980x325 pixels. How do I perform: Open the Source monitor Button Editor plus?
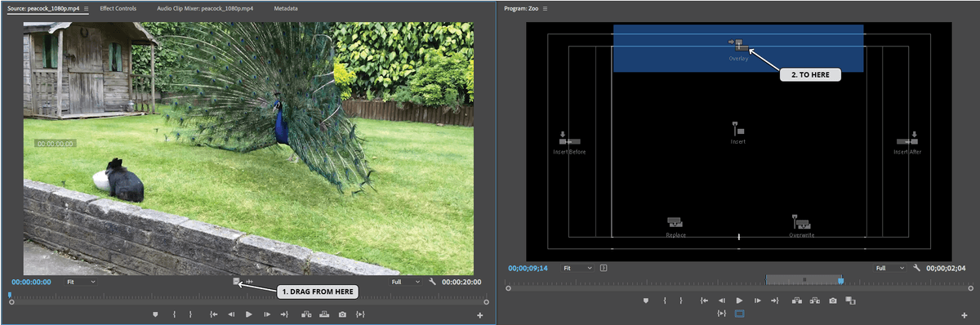tap(480, 314)
